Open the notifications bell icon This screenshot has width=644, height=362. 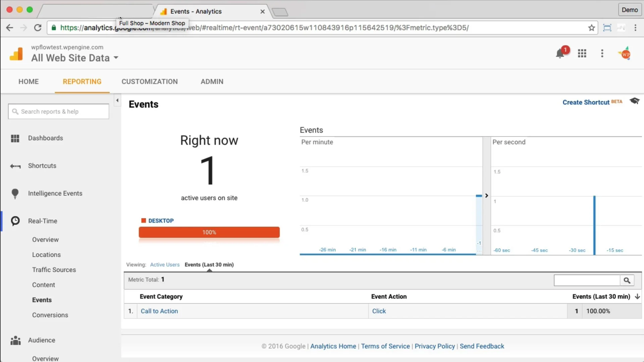coord(560,54)
